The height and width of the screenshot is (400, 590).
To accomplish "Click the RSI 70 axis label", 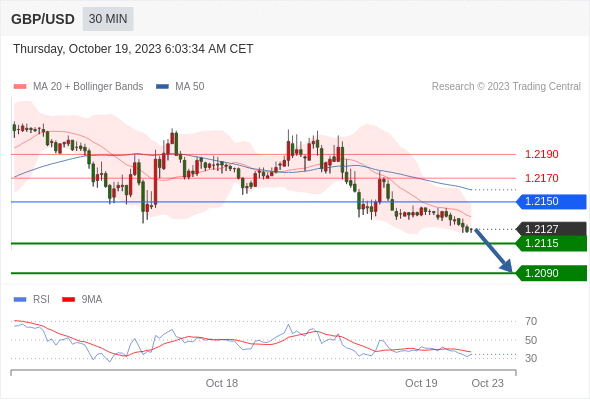I will [531, 321].
